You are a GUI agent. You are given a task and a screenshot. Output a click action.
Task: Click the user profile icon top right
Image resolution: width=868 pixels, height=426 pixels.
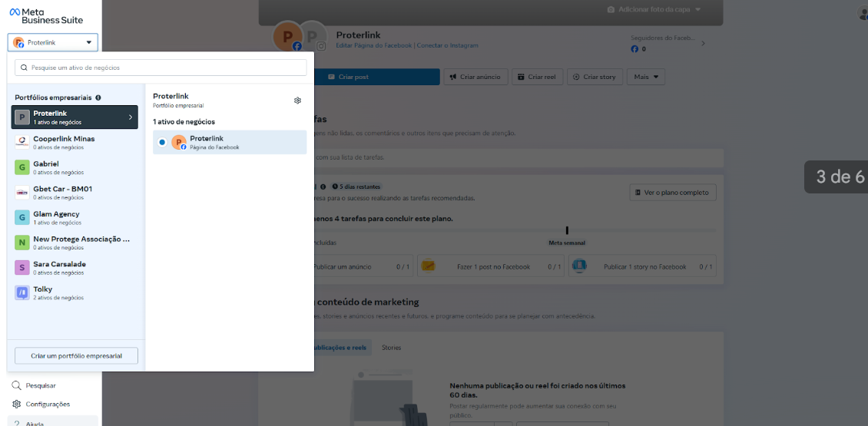(863, 15)
